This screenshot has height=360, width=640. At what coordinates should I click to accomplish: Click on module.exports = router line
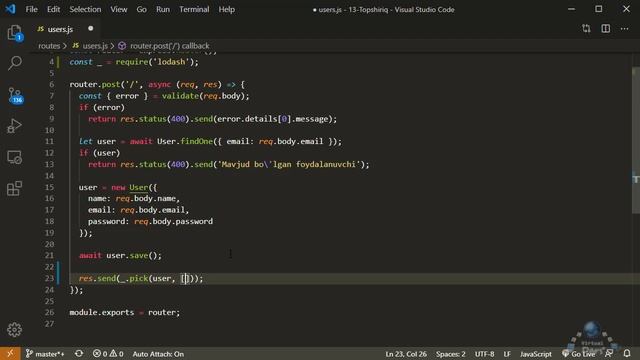[x=124, y=312]
